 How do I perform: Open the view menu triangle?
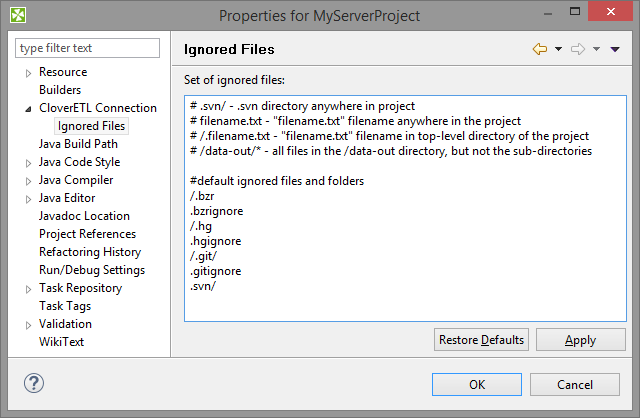[x=615, y=49]
